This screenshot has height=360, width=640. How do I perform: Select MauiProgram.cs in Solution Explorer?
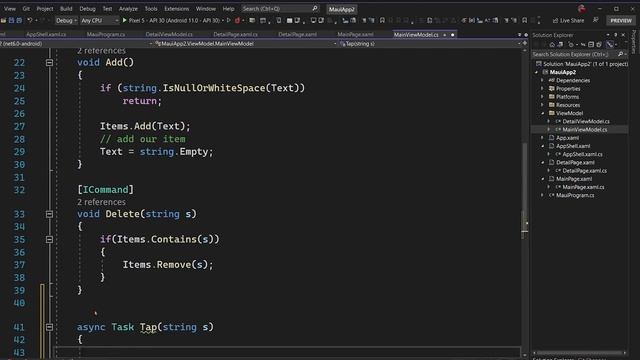click(575, 195)
